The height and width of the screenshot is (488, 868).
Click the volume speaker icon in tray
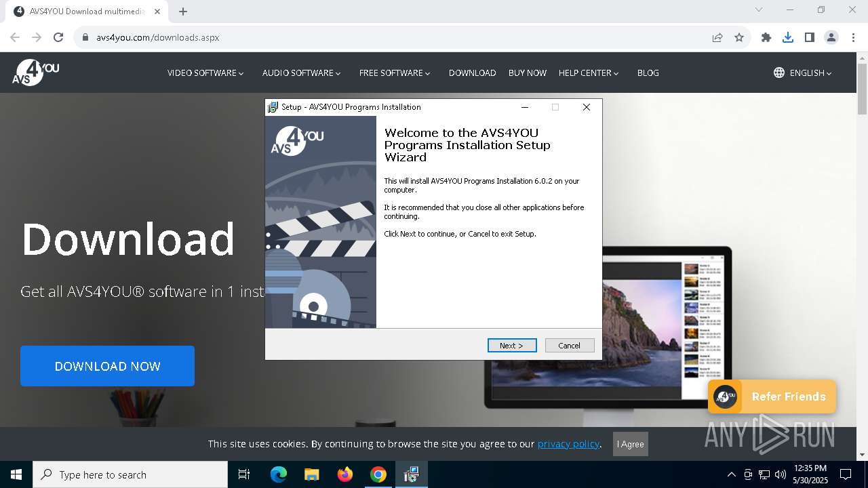(781, 474)
